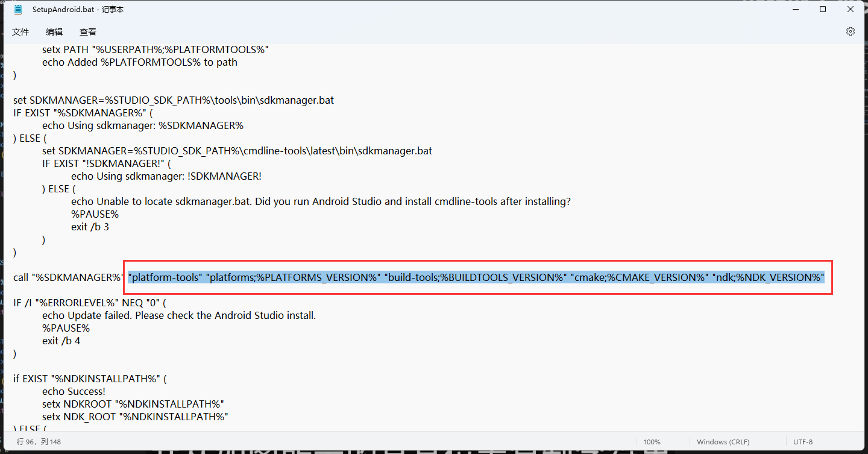Click 'if EXIST "%NDKINSTALLPATH%" (' line

pyautogui.click(x=90, y=379)
